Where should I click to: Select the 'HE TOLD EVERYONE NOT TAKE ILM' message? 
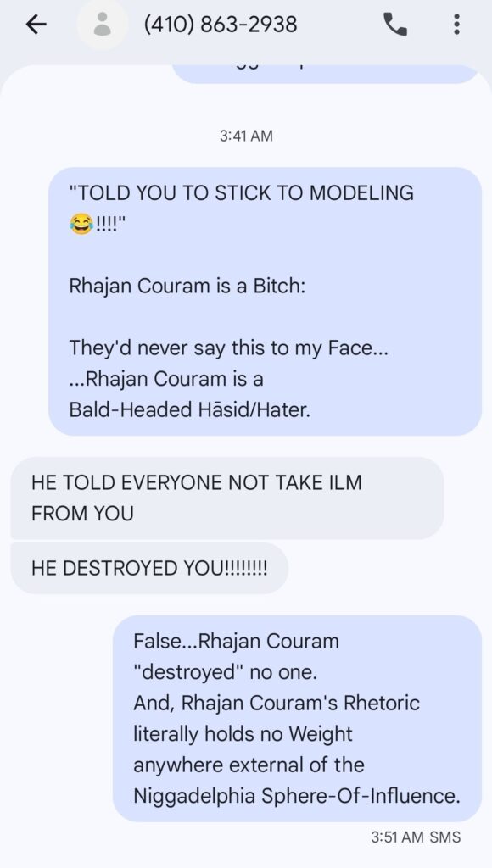click(x=227, y=498)
